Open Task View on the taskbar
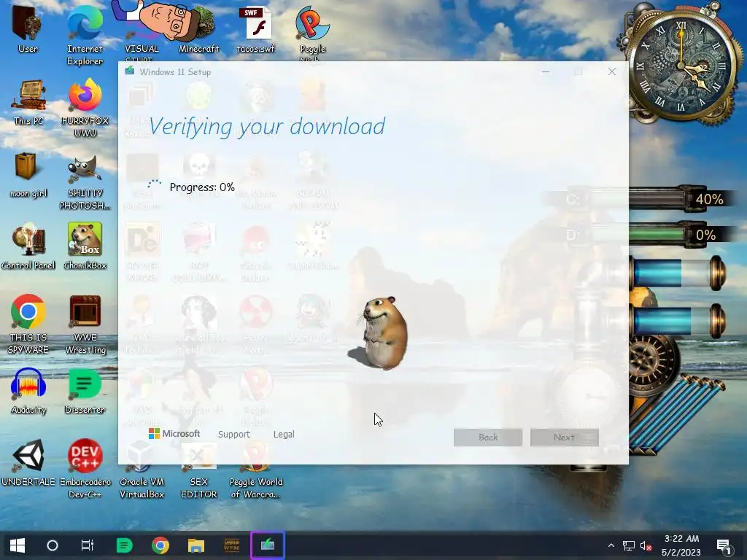This screenshot has width=747, height=560. click(x=88, y=545)
